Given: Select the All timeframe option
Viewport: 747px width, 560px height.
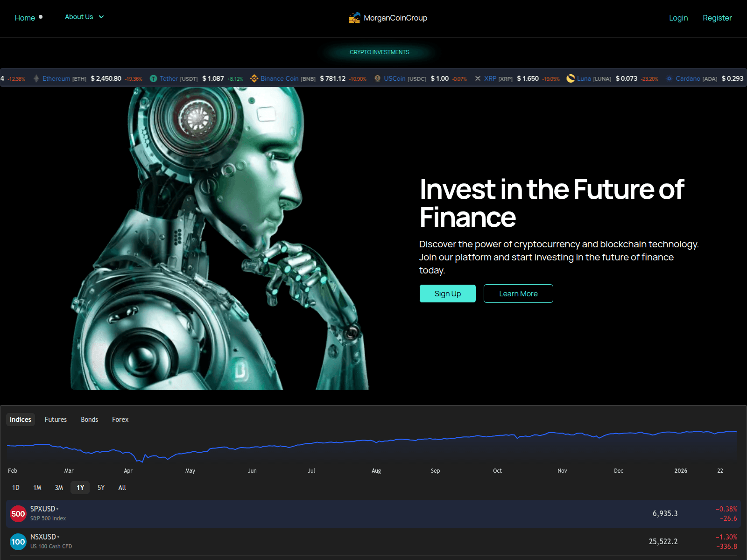Looking at the screenshot, I should click(x=122, y=487).
